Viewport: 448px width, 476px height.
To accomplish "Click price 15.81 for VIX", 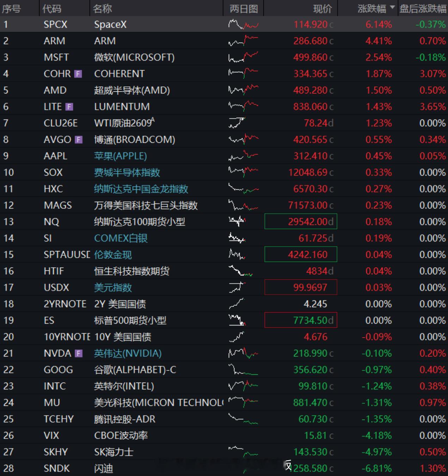I will click(x=315, y=435).
